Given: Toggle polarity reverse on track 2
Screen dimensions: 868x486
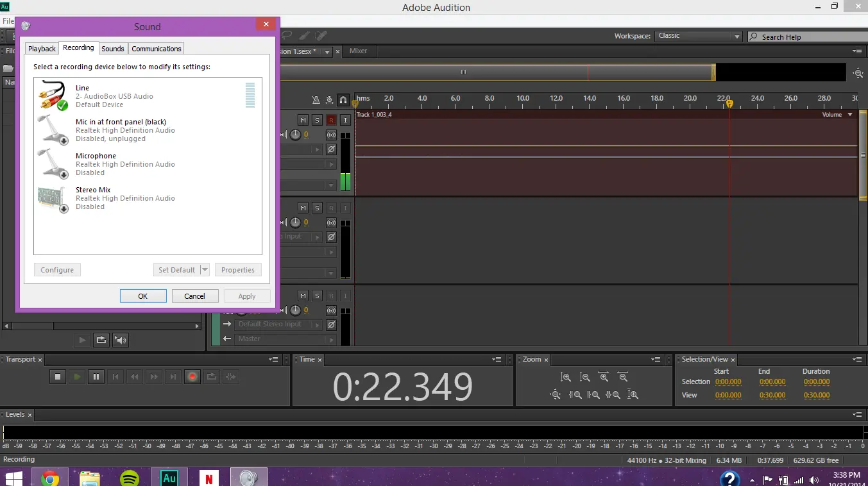Looking at the screenshot, I should [331, 237].
